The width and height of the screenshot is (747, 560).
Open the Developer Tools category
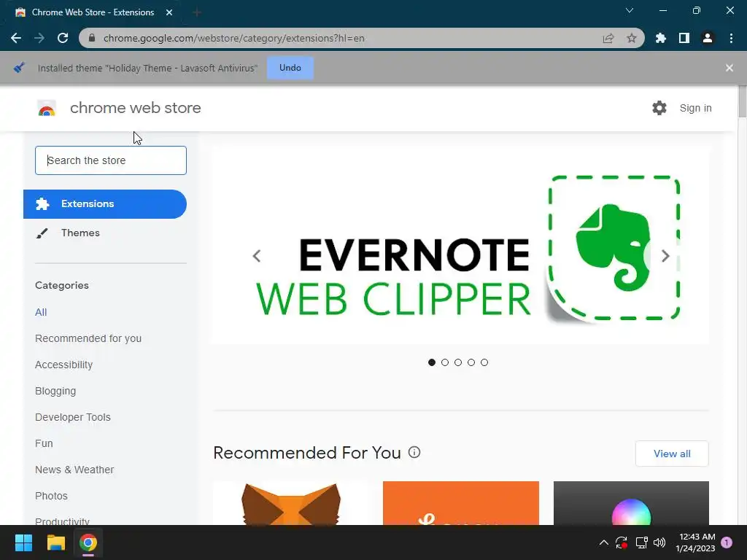pos(73,417)
